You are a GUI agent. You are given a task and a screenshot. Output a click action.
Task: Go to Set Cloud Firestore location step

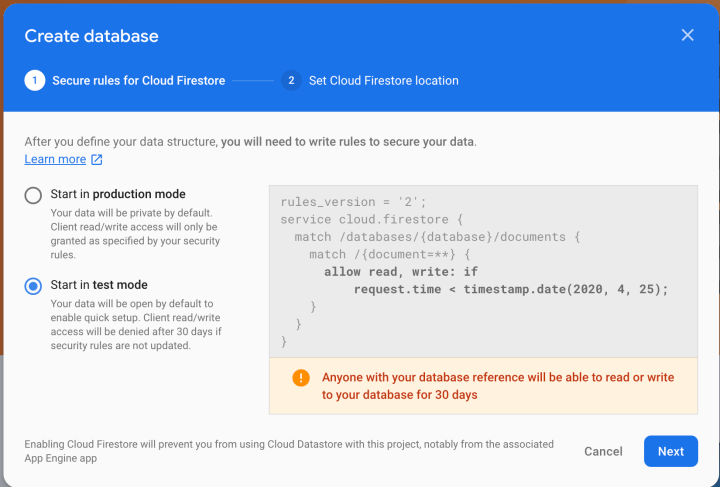point(383,80)
